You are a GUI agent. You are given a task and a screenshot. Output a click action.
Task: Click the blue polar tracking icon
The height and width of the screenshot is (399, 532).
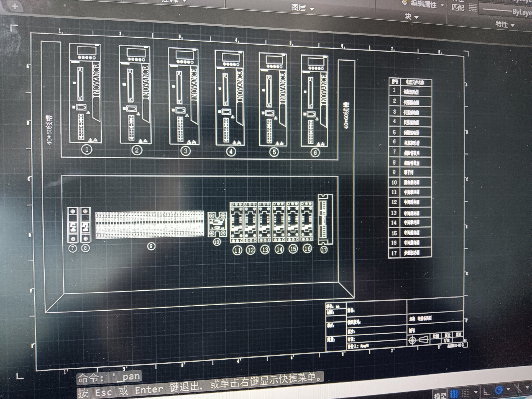(x=499, y=390)
